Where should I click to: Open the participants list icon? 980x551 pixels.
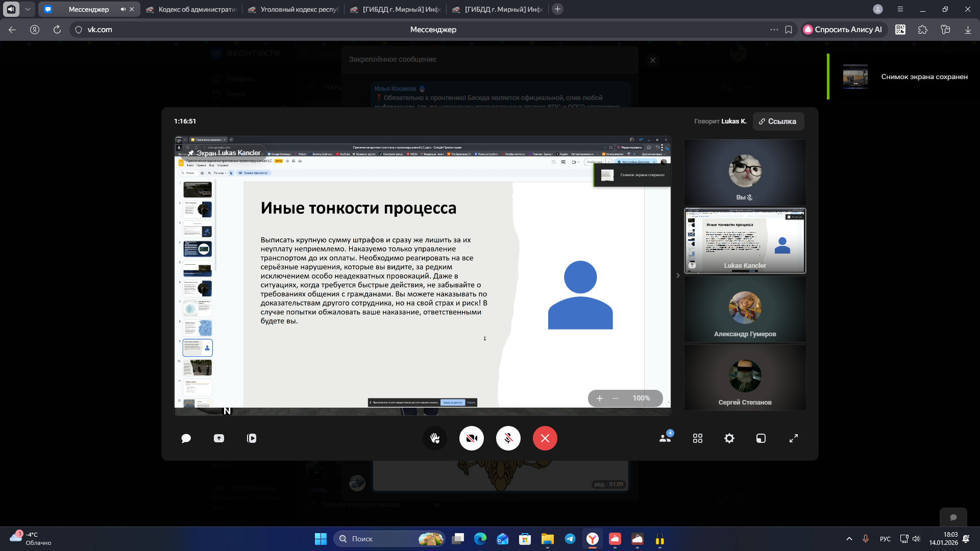665,438
